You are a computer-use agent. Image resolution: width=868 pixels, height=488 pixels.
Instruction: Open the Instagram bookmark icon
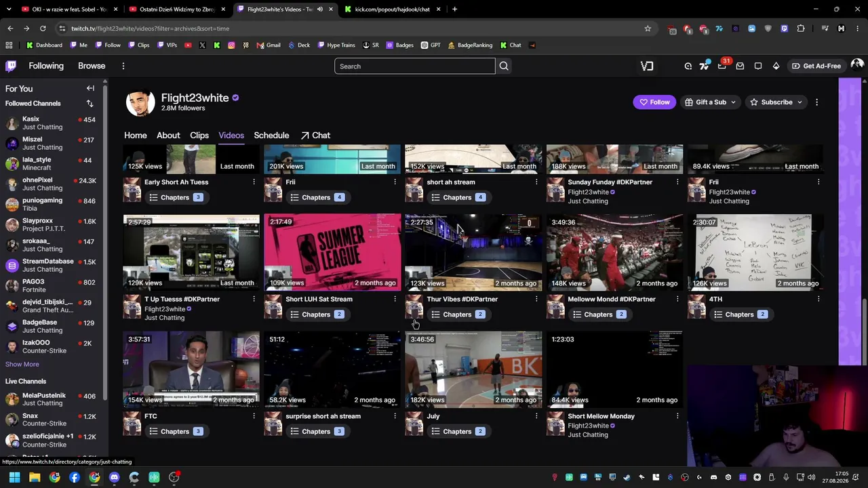pyautogui.click(x=231, y=45)
